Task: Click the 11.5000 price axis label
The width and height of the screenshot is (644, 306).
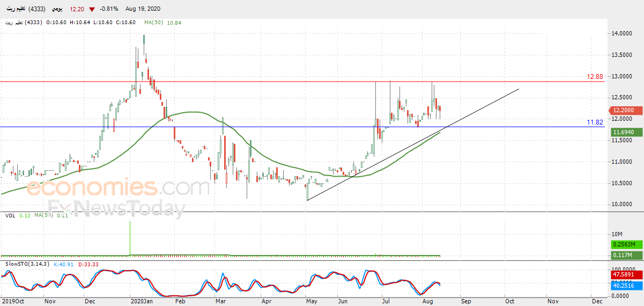Action: pyautogui.click(x=623, y=140)
